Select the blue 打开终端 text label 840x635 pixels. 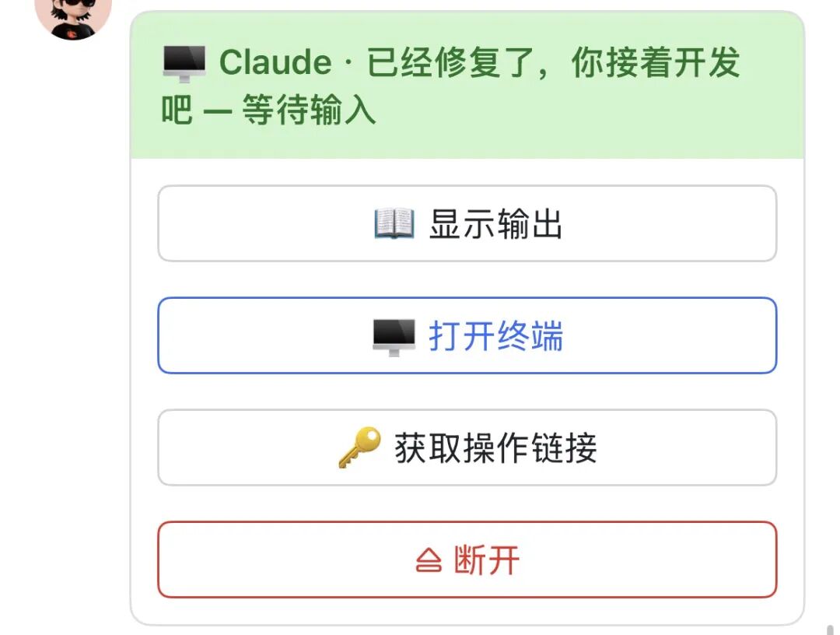[496, 336]
